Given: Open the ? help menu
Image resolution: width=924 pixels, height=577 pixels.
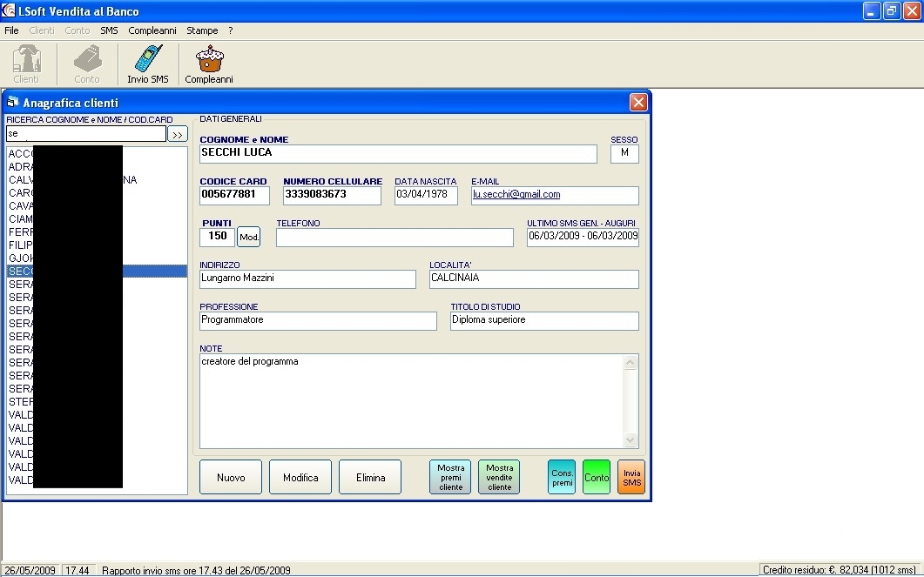Looking at the screenshot, I should 231,30.
